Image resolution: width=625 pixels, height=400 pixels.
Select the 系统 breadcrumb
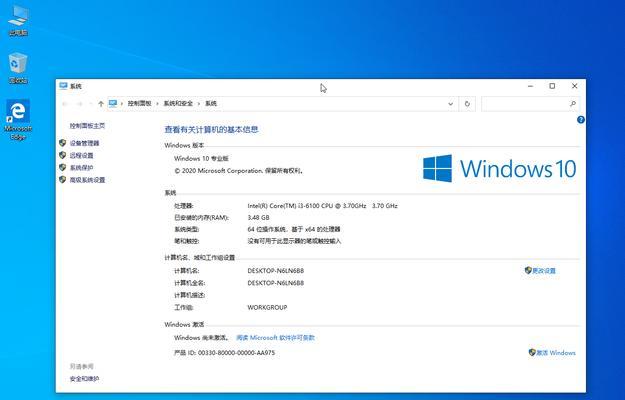pyautogui.click(x=211, y=104)
